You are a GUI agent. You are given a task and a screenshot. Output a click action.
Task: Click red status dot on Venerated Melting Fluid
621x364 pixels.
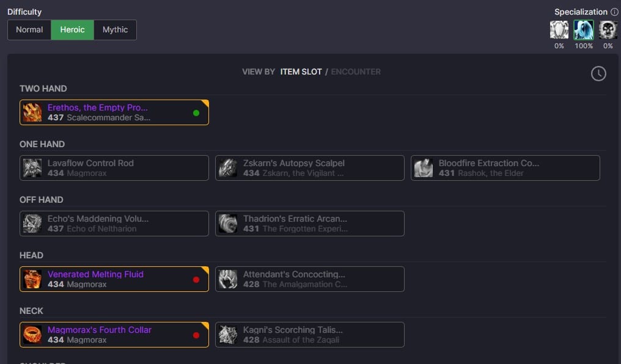click(x=196, y=280)
